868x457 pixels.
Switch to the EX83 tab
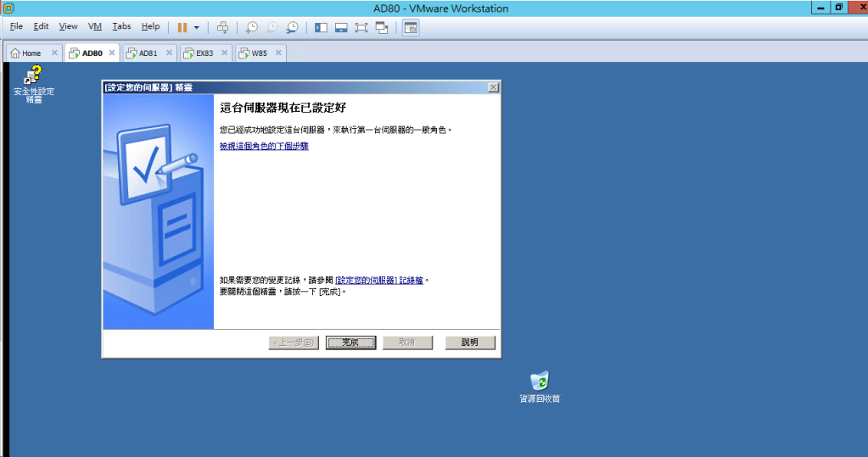click(204, 53)
